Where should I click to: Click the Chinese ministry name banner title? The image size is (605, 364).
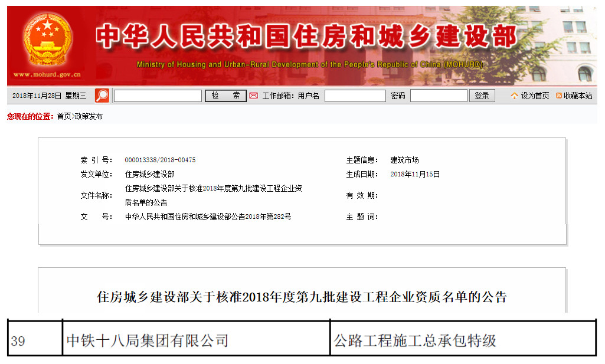pos(306,37)
